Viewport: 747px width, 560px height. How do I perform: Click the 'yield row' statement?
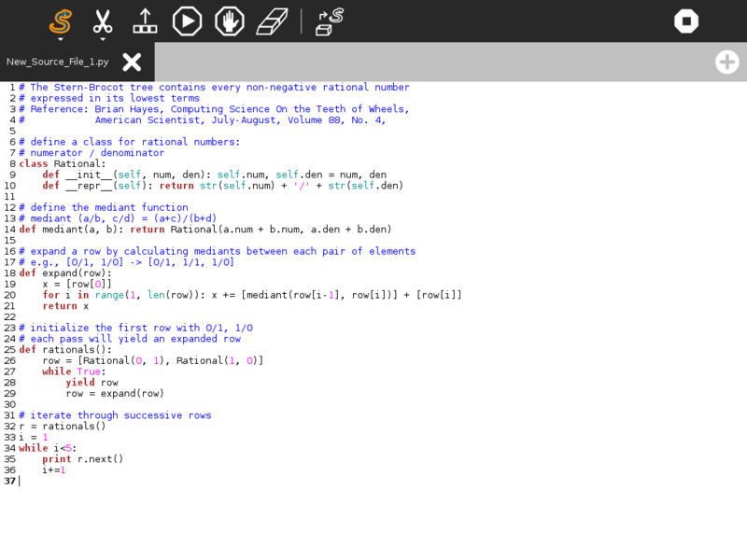coord(92,382)
